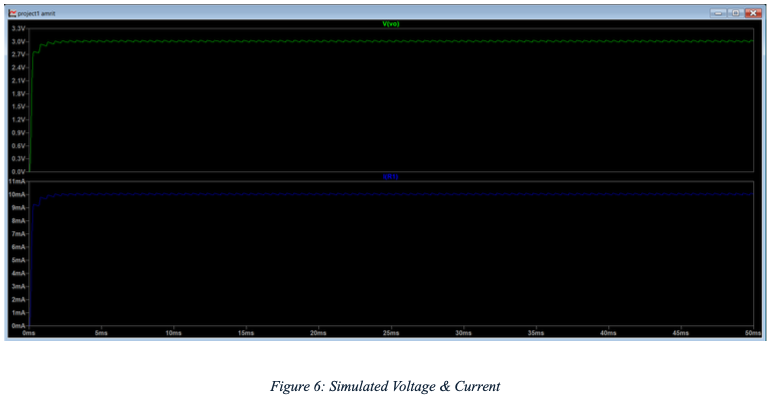
Task: Click the 35ms time axis label
Action: click(x=536, y=333)
